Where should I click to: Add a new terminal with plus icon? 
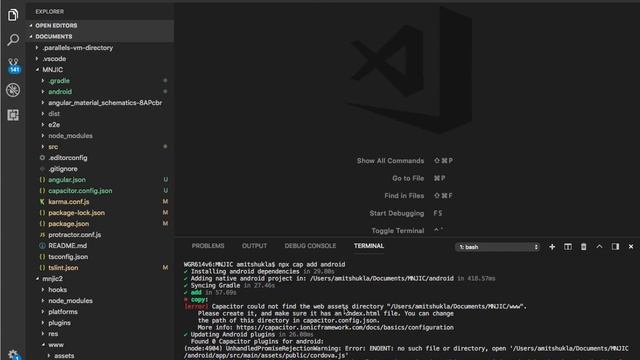click(552, 247)
